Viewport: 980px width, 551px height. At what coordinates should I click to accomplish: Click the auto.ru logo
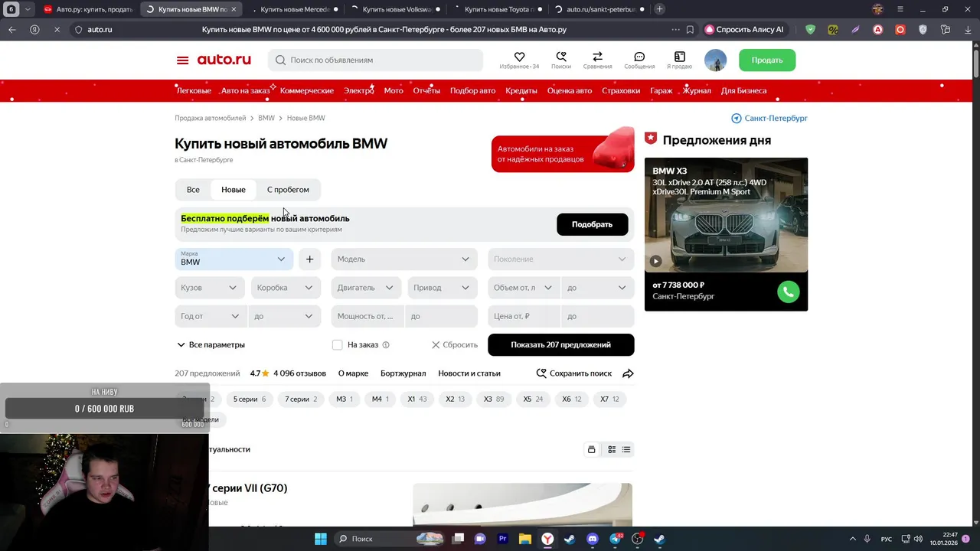(224, 60)
